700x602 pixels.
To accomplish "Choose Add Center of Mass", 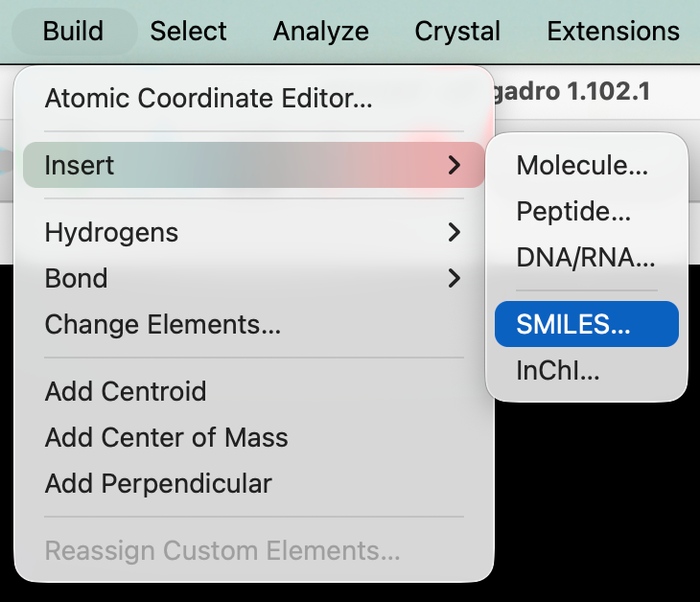I will coord(167,438).
